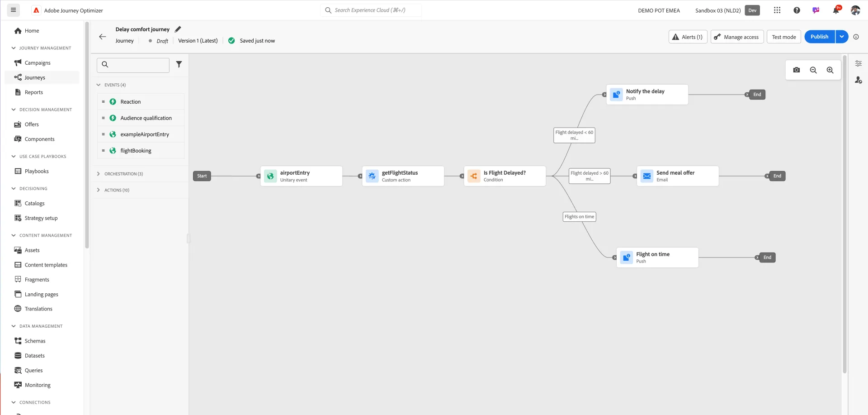Go back using the left arrow
The image size is (868, 415).
click(x=103, y=37)
